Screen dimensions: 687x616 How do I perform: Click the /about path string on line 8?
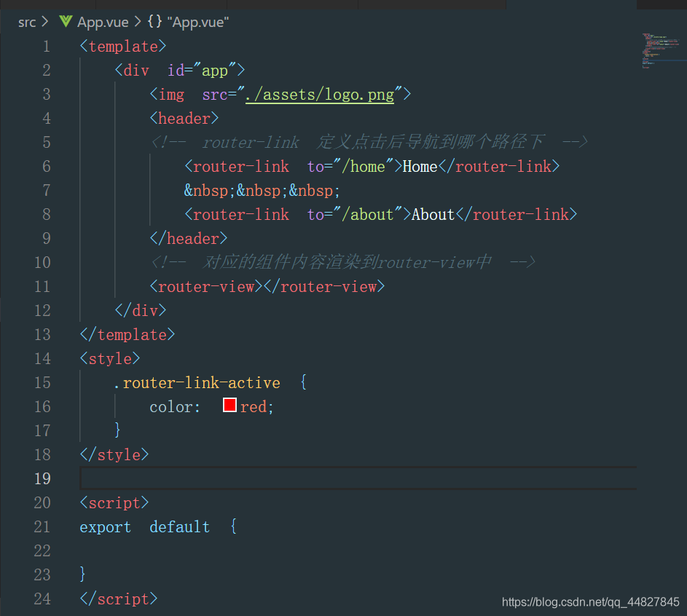tap(368, 215)
